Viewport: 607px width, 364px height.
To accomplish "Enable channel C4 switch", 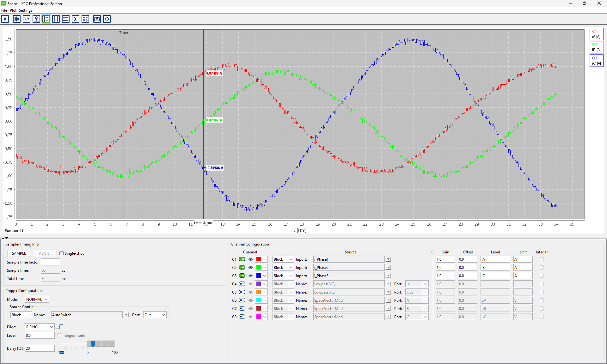I will [x=242, y=284].
